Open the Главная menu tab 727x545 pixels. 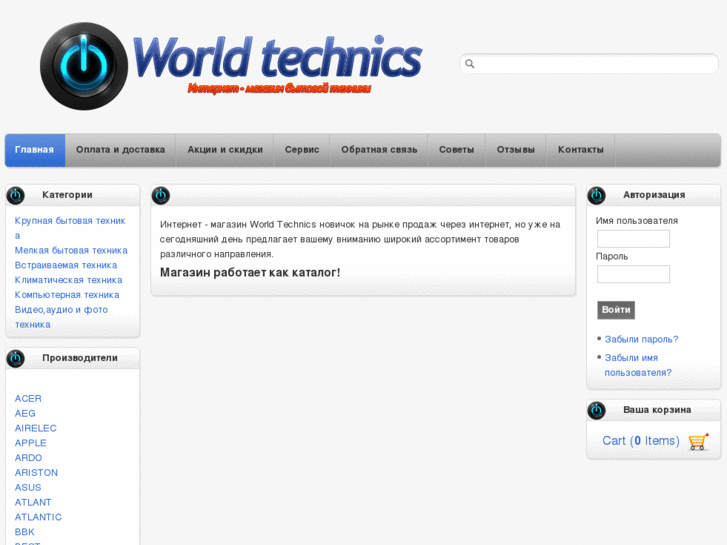click(35, 150)
